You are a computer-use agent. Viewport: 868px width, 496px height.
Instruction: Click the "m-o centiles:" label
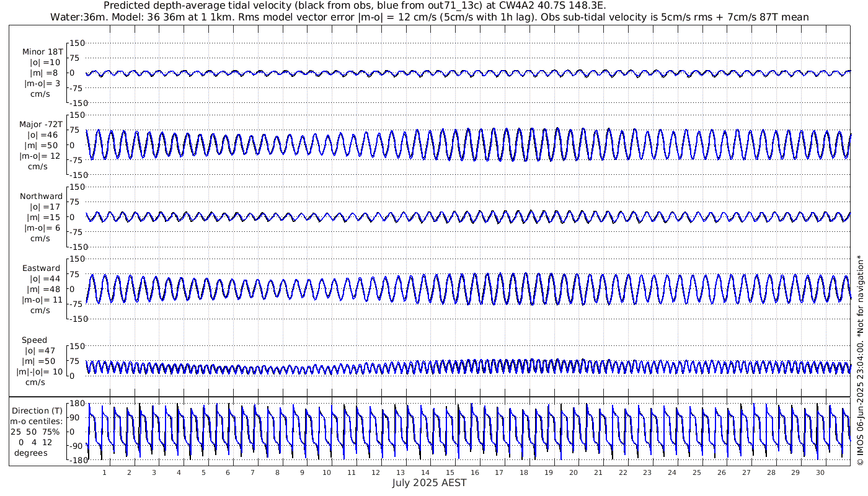pyautogui.click(x=37, y=421)
